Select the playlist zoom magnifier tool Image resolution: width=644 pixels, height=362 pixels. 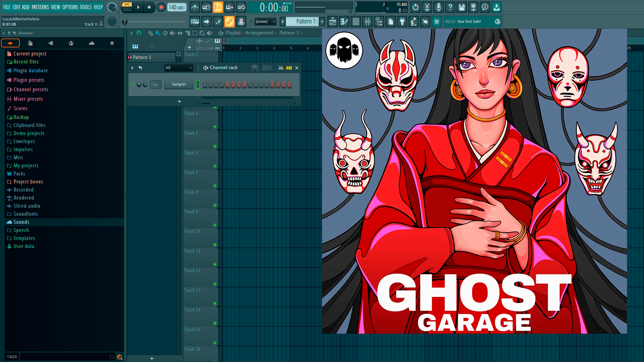pos(202,33)
